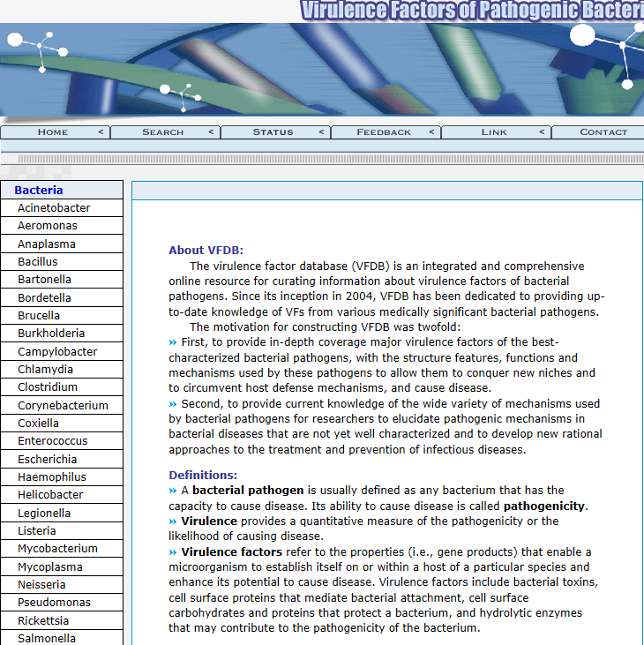The width and height of the screenshot is (644, 645).
Task: Open the Search navigation tab
Action: click(165, 132)
